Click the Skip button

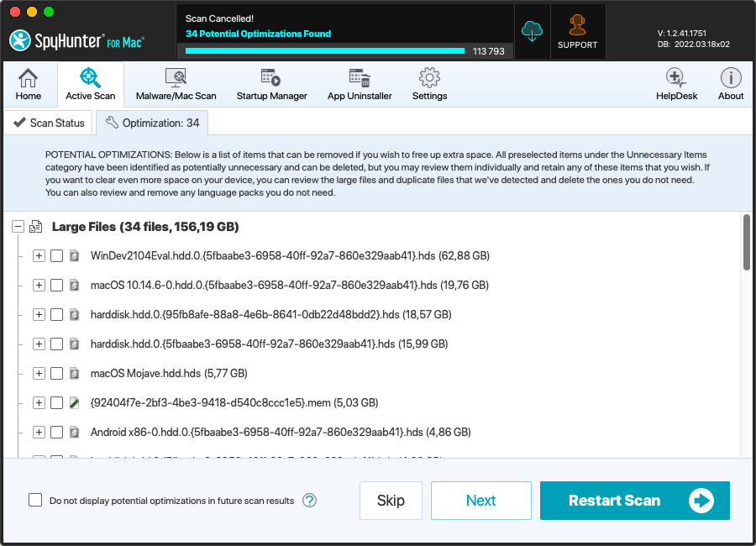[x=391, y=501]
